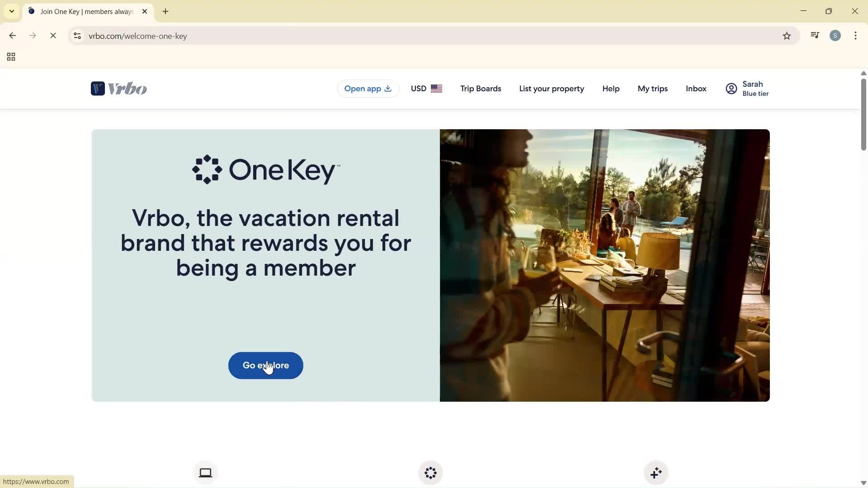Open the tab search dropdown arrow

12,11
